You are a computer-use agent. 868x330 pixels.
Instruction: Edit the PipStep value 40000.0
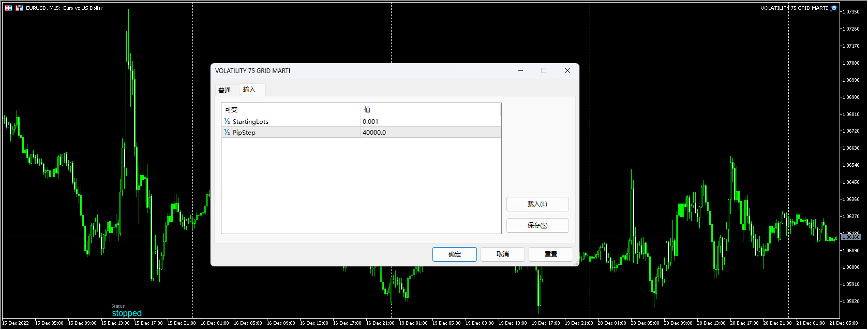tap(431, 132)
